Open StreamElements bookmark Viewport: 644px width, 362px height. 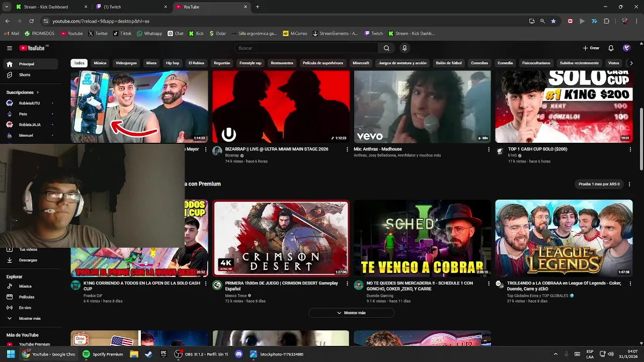336,34
